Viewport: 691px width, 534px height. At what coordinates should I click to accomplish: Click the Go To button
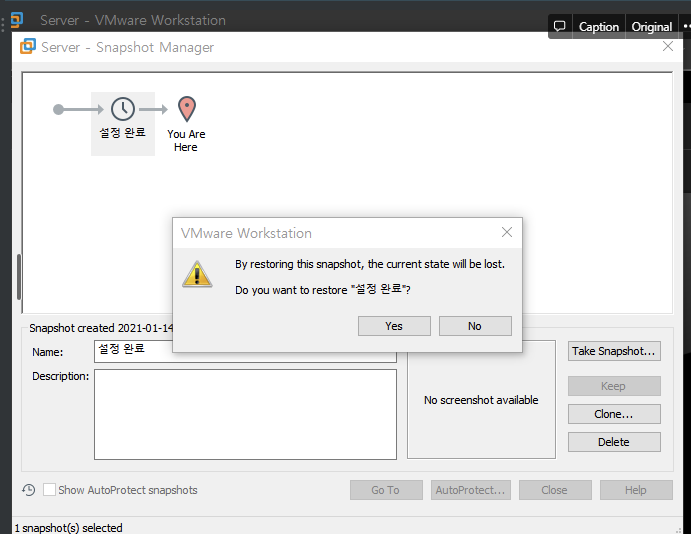click(x=386, y=490)
